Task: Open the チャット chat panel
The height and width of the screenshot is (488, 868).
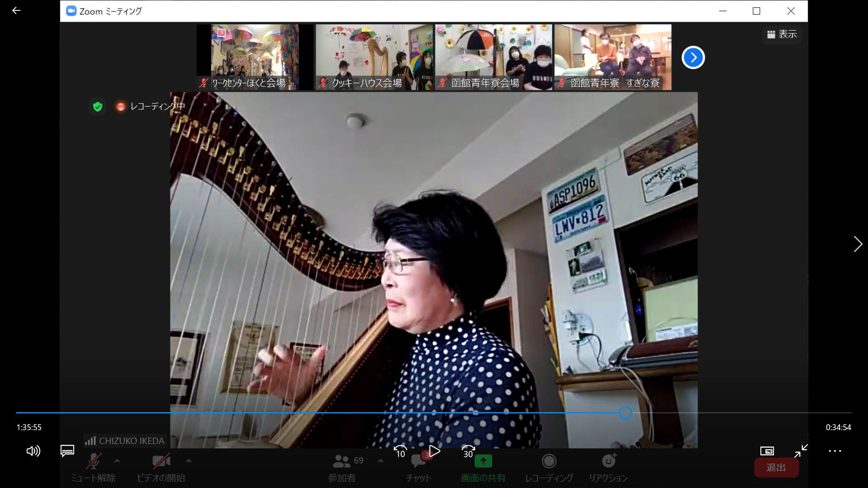Action: (x=419, y=469)
